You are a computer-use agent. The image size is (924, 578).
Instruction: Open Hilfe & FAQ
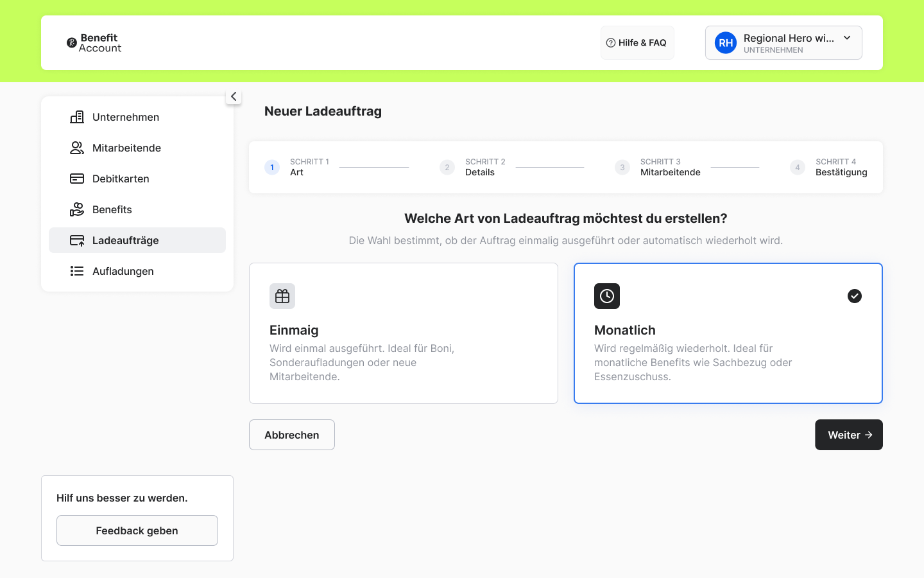pyautogui.click(x=637, y=43)
